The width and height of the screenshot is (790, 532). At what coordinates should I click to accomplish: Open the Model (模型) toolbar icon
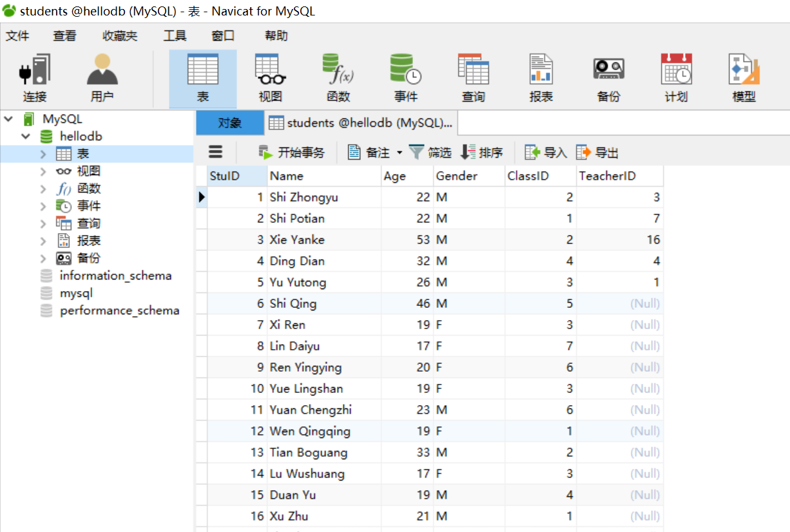[x=744, y=78]
